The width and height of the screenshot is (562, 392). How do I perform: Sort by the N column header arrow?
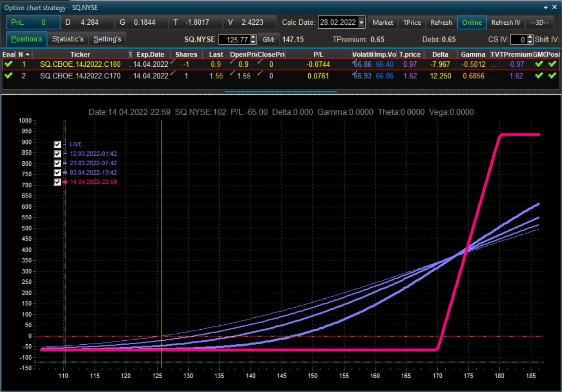(27, 54)
